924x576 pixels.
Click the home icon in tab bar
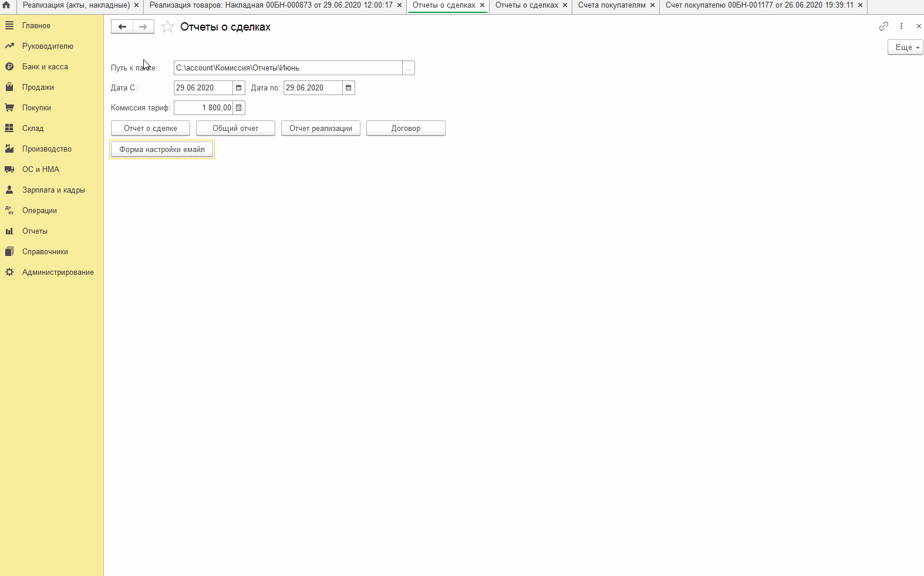point(6,5)
